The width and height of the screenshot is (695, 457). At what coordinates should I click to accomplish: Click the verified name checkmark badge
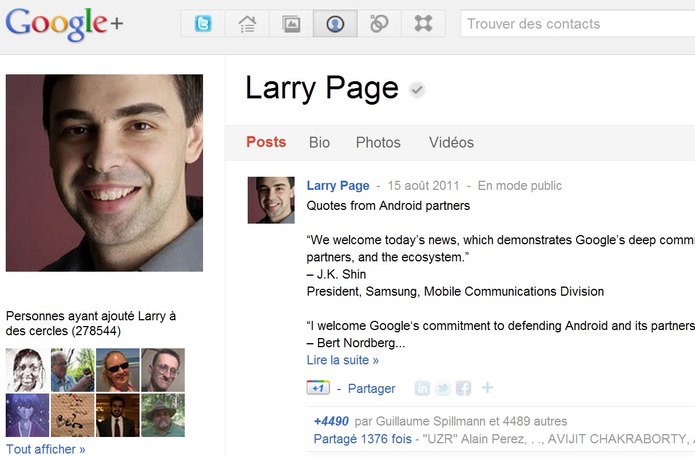pyautogui.click(x=417, y=90)
